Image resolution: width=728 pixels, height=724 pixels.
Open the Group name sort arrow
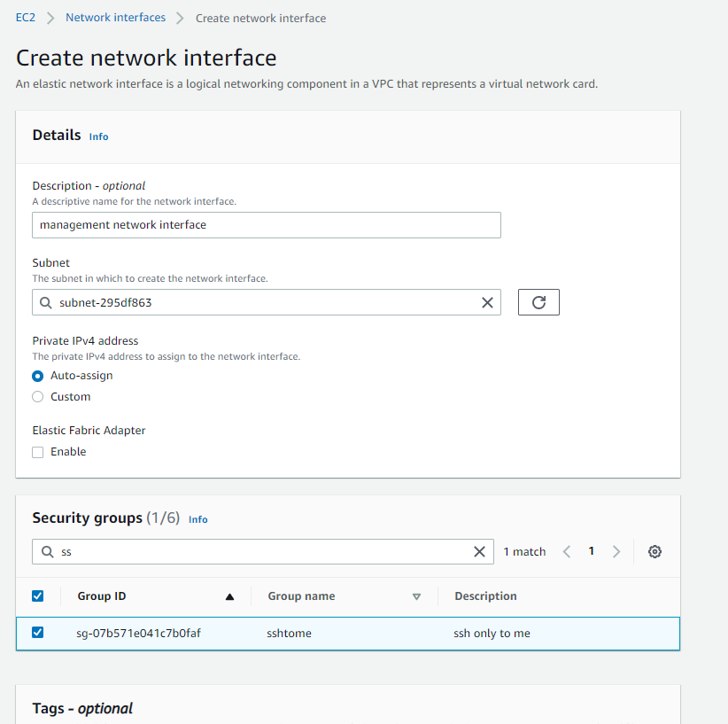[416, 596]
